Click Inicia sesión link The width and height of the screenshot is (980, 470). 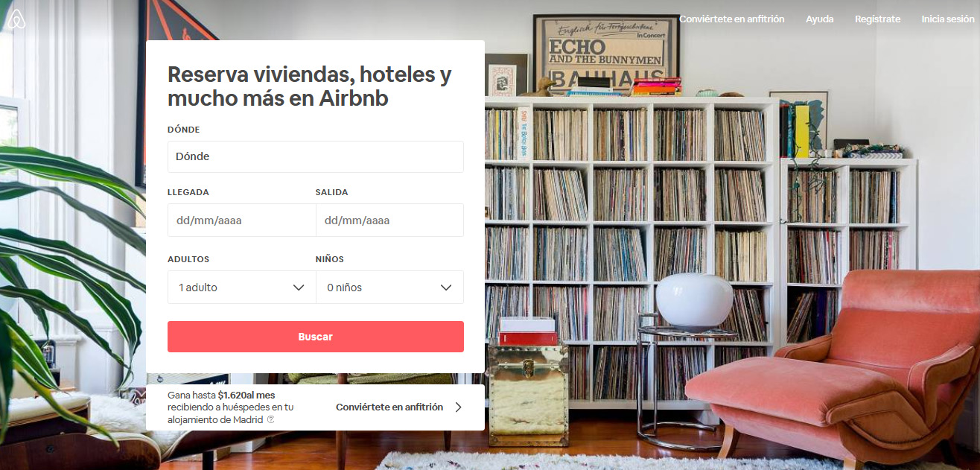tap(947, 19)
